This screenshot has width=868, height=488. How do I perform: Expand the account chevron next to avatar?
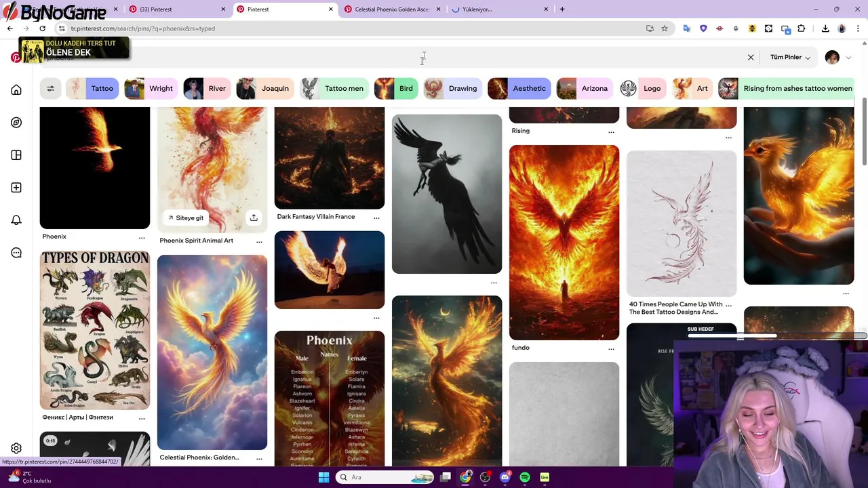[848, 58]
